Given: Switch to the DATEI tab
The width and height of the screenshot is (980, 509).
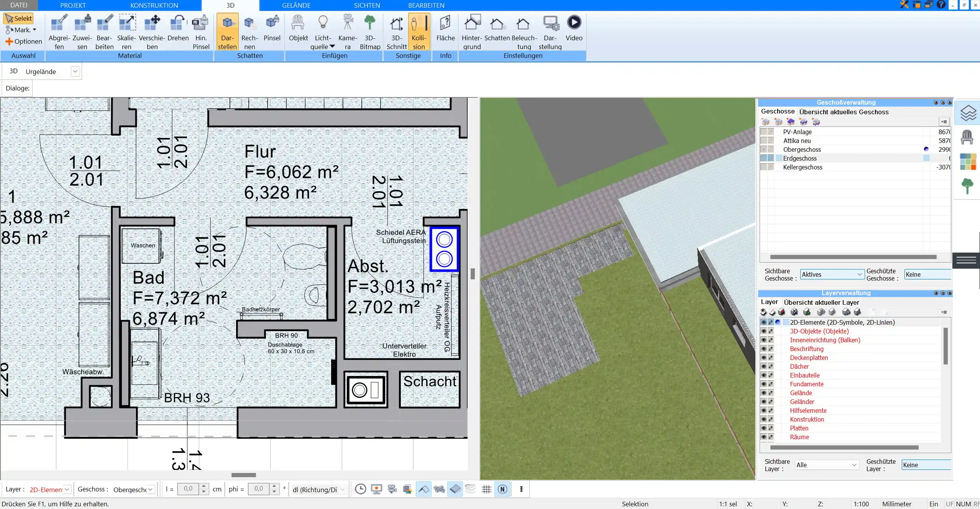Looking at the screenshot, I should tap(19, 5).
